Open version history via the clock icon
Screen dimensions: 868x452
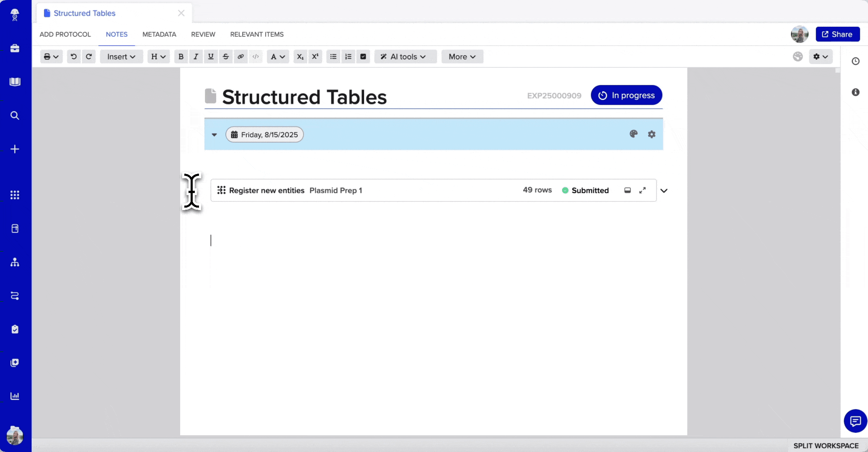pyautogui.click(x=856, y=61)
